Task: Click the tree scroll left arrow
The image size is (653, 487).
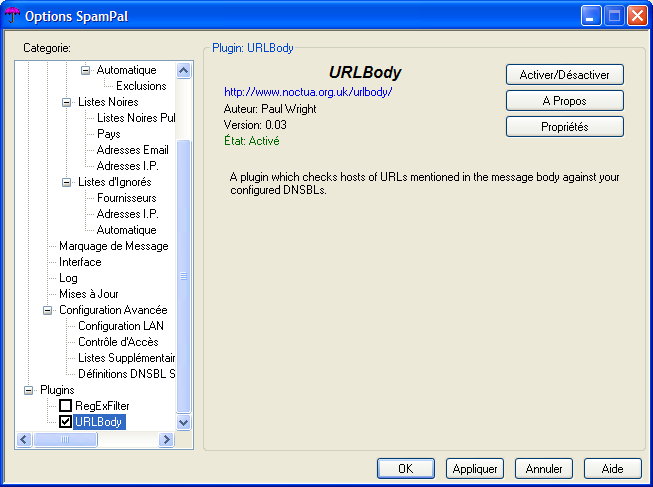Action: [24, 440]
